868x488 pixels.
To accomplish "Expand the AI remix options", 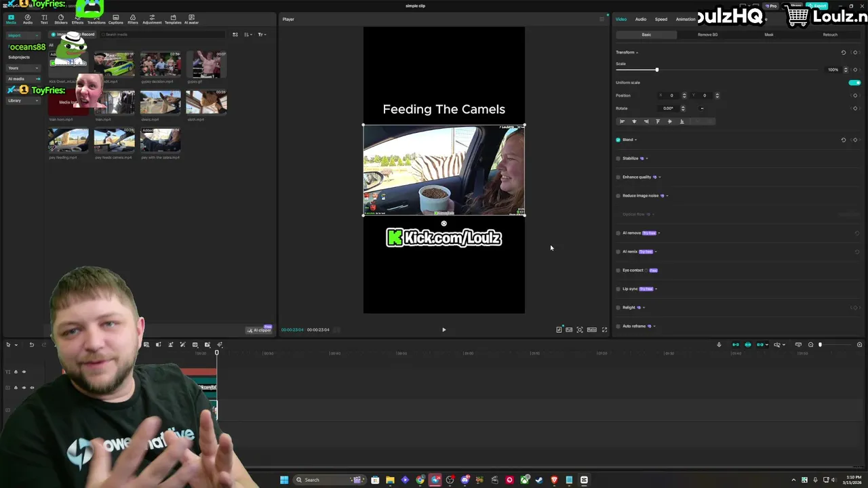I will click(656, 251).
